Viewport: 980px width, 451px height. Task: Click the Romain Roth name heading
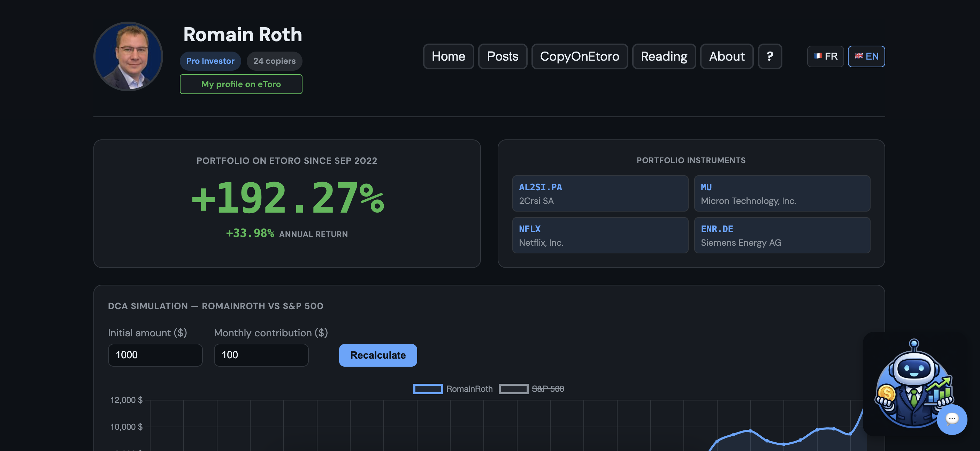(242, 34)
